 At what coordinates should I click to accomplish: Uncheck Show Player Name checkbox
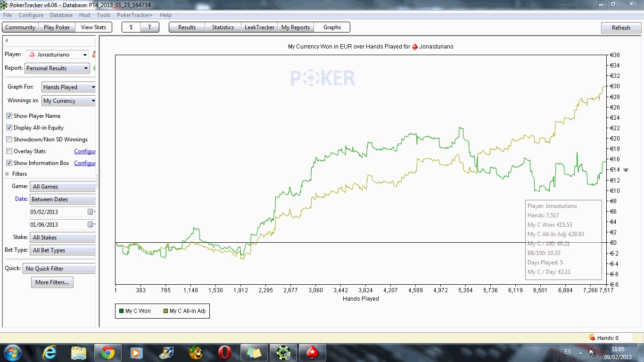[x=9, y=116]
